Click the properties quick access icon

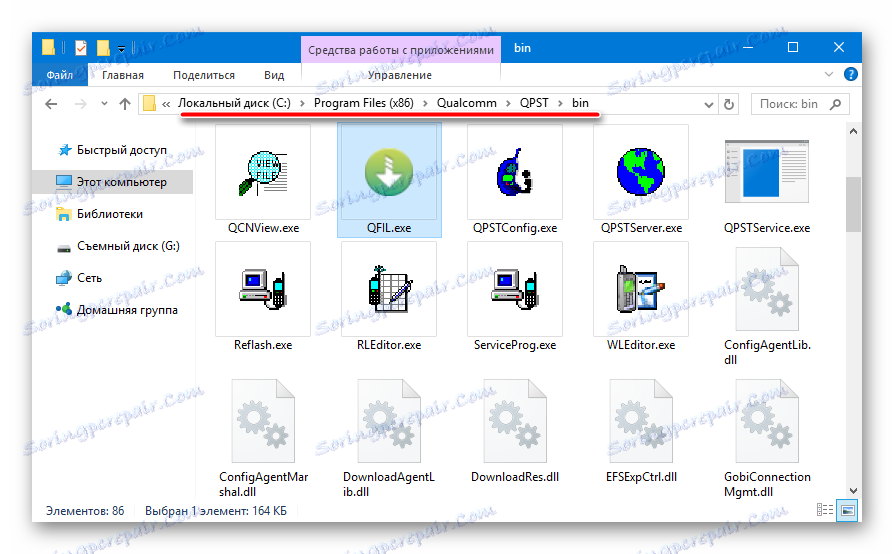point(81,48)
